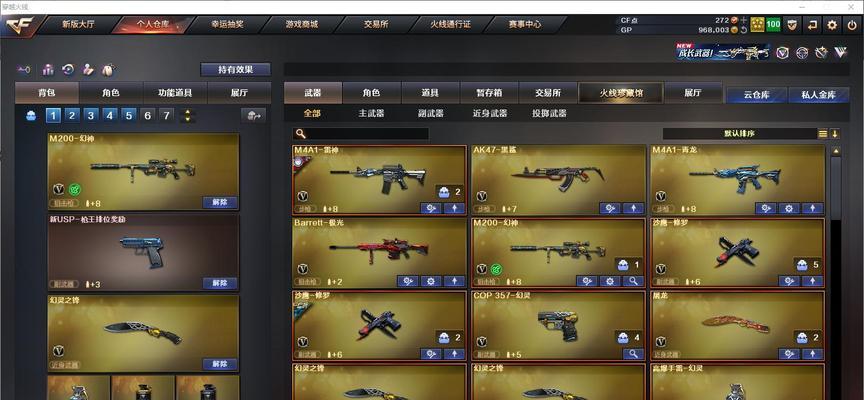Open the 私人金库 button

tap(818, 95)
